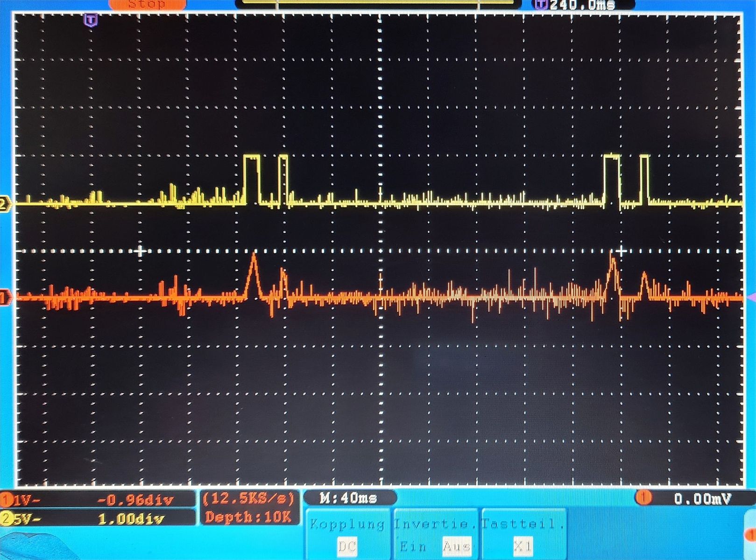
Task: Open the Tastteiler X1 selection
Action: (x=522, y=546)
